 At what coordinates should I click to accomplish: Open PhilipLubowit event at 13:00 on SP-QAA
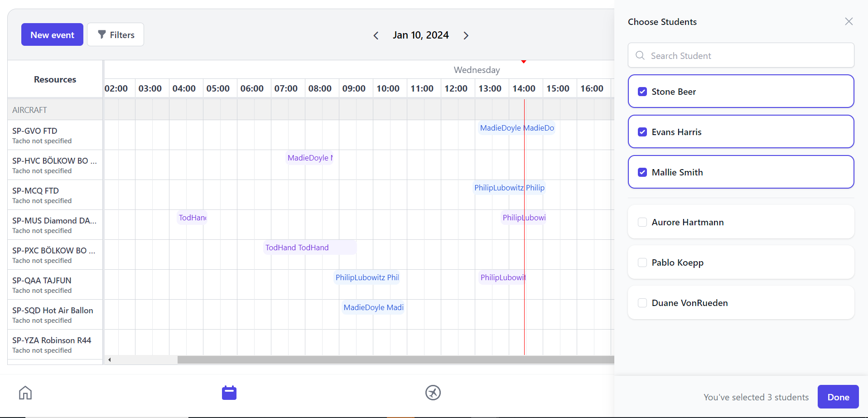point(503,277)
